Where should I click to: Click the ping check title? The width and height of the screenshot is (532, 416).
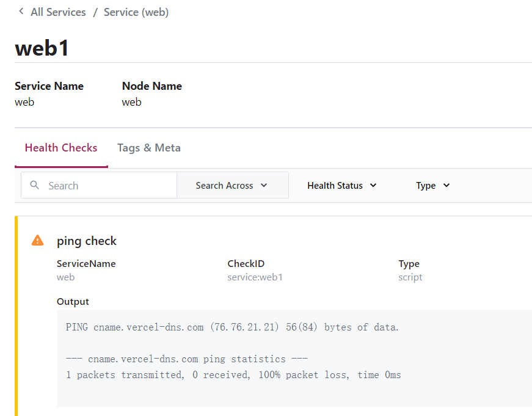[87, 241]
